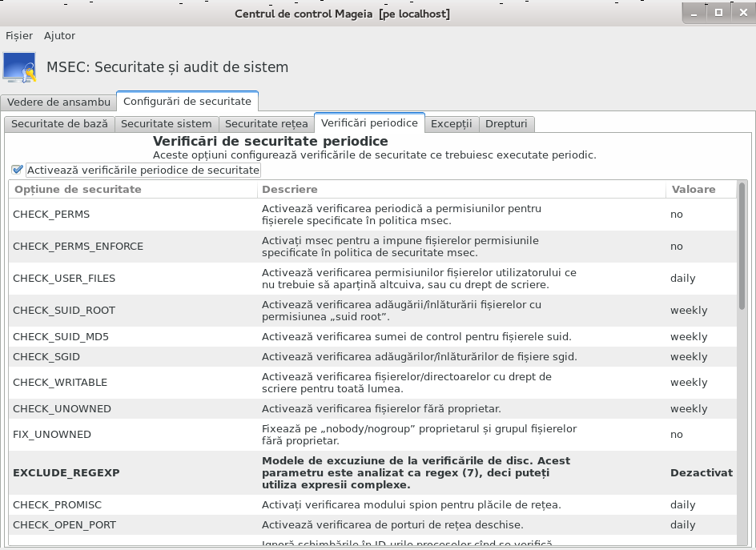756x550 pixels.
Task: Go to the Securitate rețea tab
Action: click(266, 124)
